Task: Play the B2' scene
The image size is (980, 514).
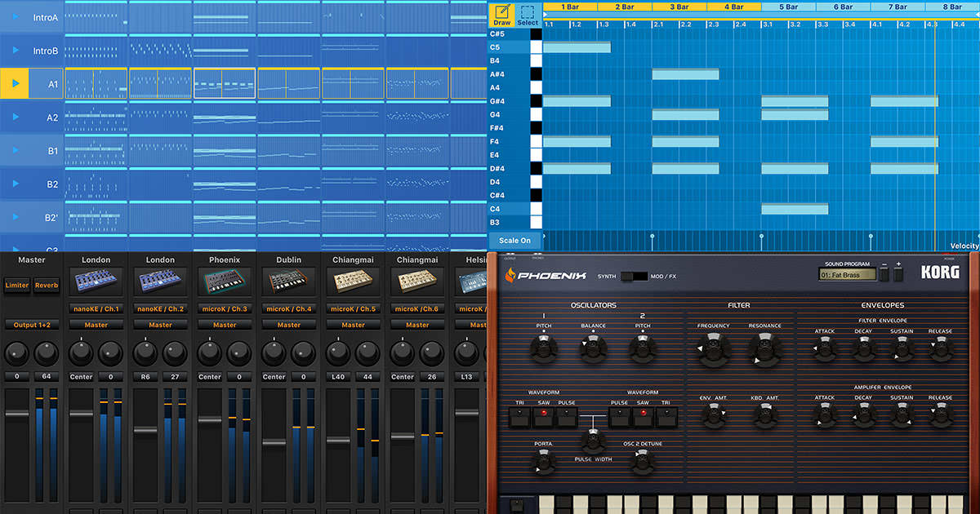Action: click(x=15, y=218)
